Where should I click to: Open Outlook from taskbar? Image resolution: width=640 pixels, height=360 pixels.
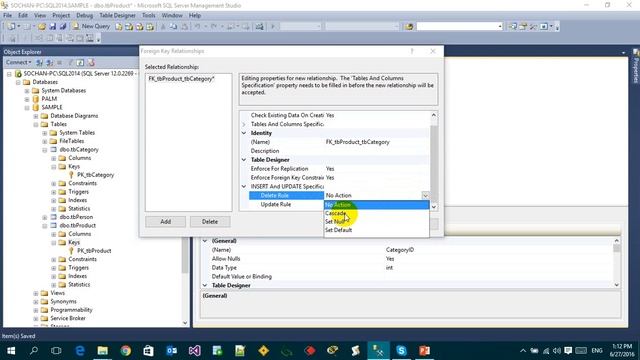(x=172, y=351)
